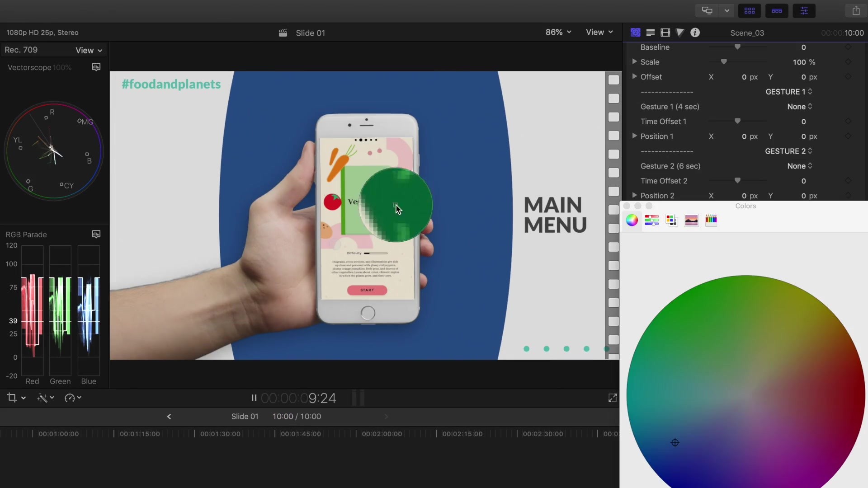Select the enhancement magic wand icon
The image size is (868, 488).
[42, 398]
